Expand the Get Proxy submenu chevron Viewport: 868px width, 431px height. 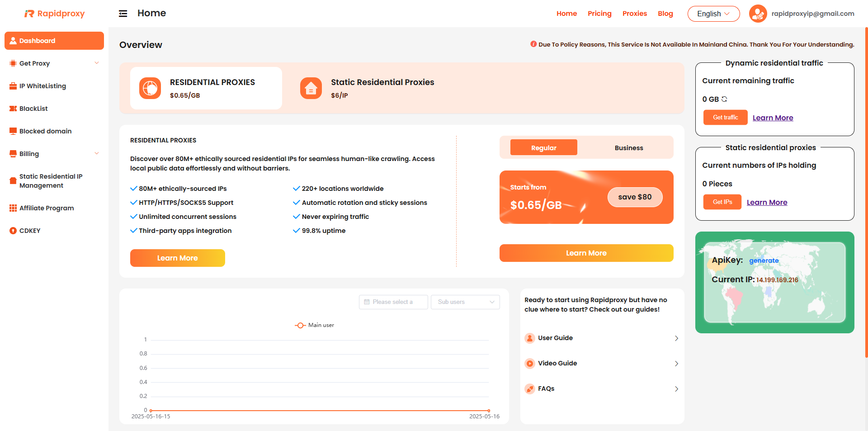[x=97, y=63]
